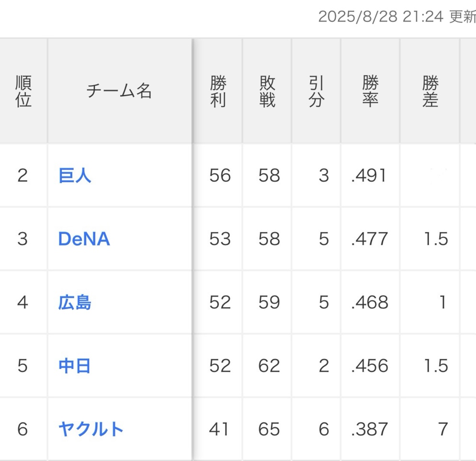Click the チーム名 column header
The image size is (476, 461).
point(119,91)
